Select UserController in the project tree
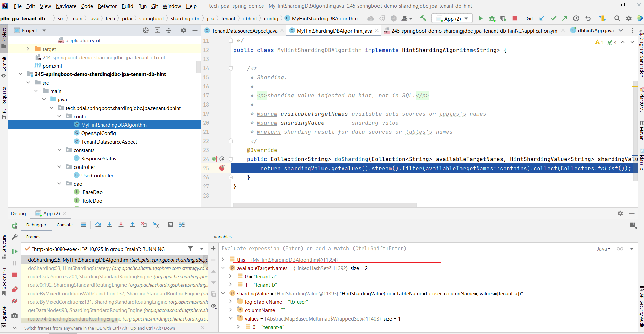 coord(97,175)
